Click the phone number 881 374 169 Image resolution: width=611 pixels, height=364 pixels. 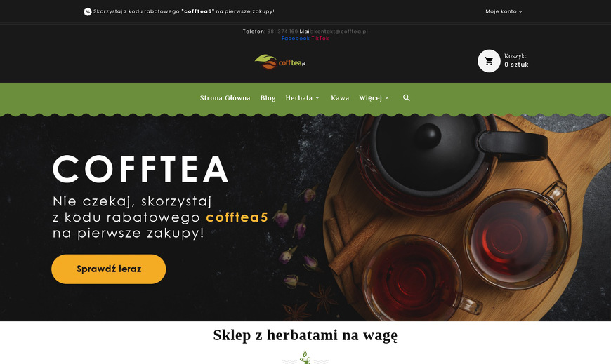(x=282, y=32)
